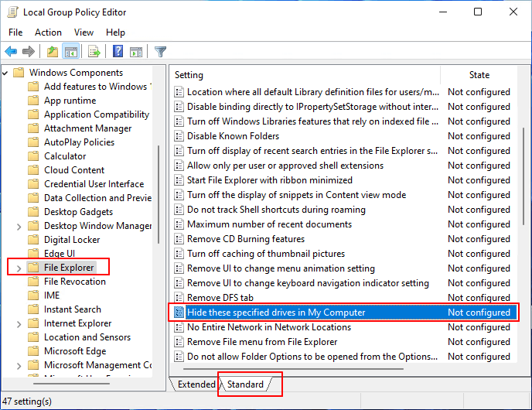
Task: Collapse the Windows Components node
Action: click(x=5, y=73)
